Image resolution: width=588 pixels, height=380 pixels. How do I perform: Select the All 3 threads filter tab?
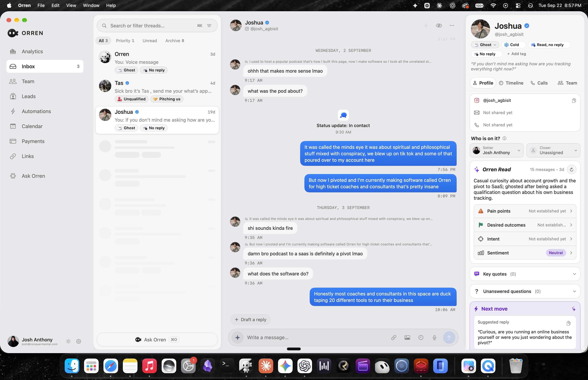103,41
